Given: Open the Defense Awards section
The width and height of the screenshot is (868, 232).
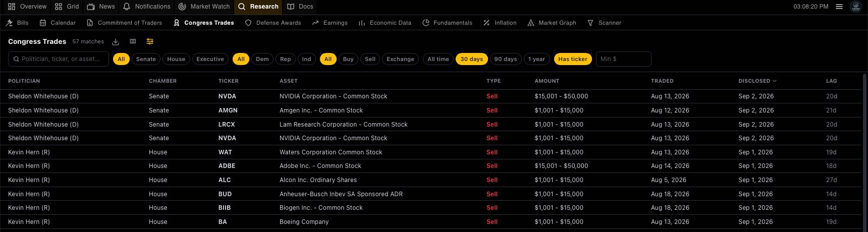Looking at the screenshot, I should pyautogui.click(x=273, y=23).
